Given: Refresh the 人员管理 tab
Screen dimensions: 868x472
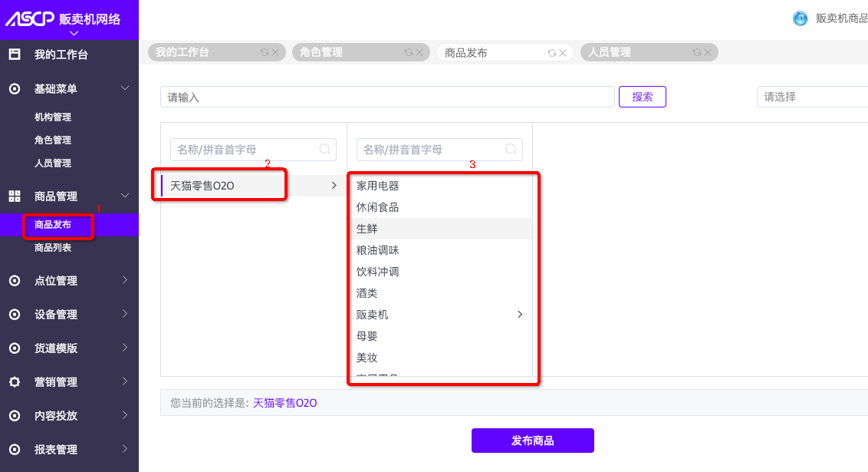Looking at the screenshot, I should coord(697,52).
